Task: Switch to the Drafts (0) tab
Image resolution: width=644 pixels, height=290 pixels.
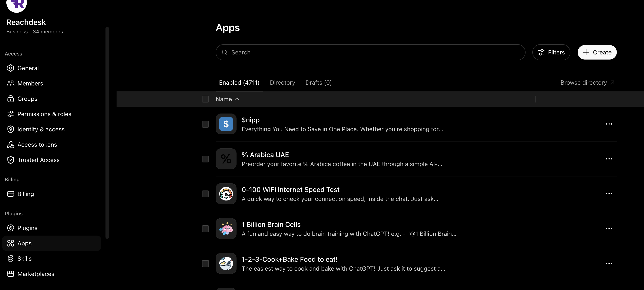Action: 319,83
